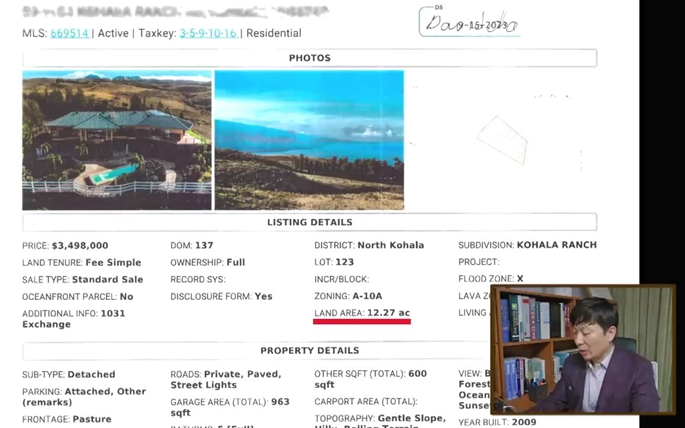Open the MLS number 669514 link
This screenshot has width=685, height=428.
pyautogui.click(x=69, y=33)
